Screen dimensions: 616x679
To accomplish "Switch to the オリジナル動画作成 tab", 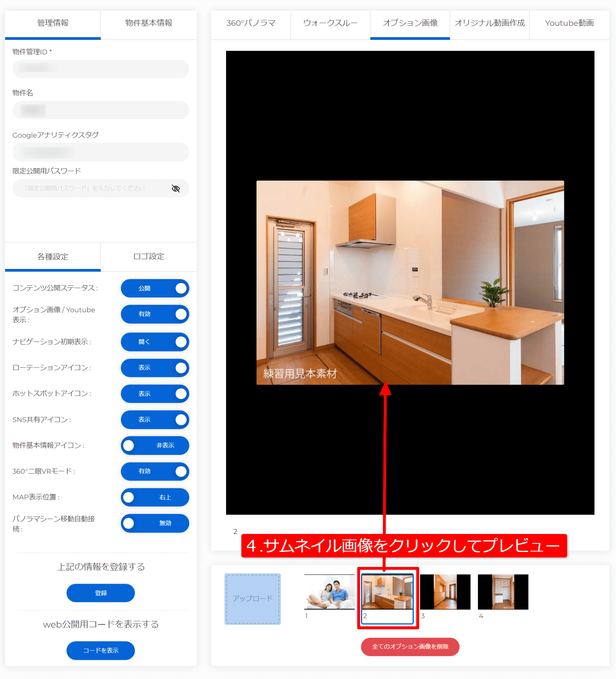I will point(489,23).
